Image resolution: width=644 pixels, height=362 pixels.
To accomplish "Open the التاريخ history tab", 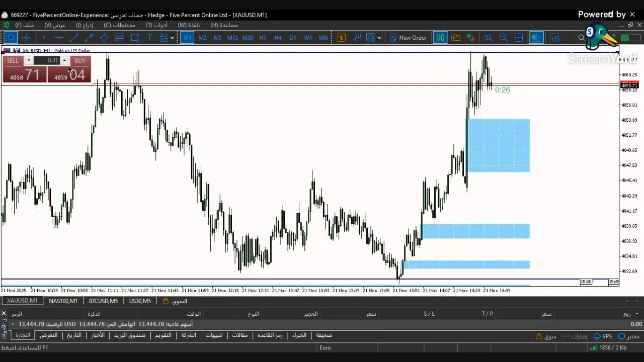I will point(74,335).
